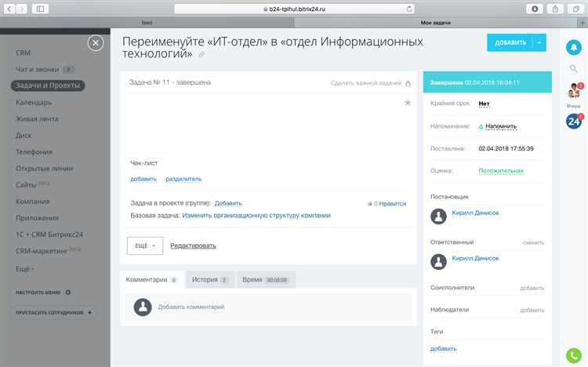This screenshot has height=367, width=588.
Task: Open the Safari share icon
Action: point(555,9)
